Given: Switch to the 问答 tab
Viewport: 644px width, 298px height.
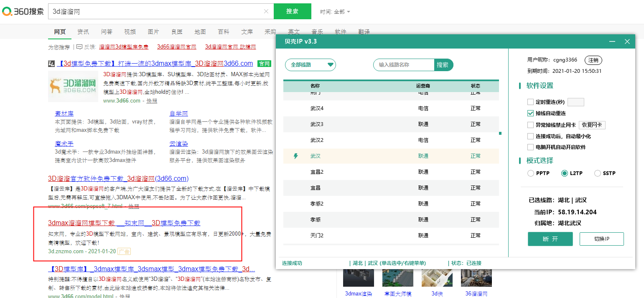Looking at the screenshot, I should point(107,32).
